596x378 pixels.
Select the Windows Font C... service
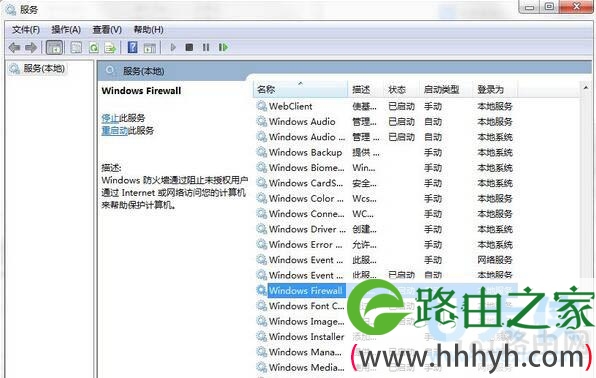306,306
